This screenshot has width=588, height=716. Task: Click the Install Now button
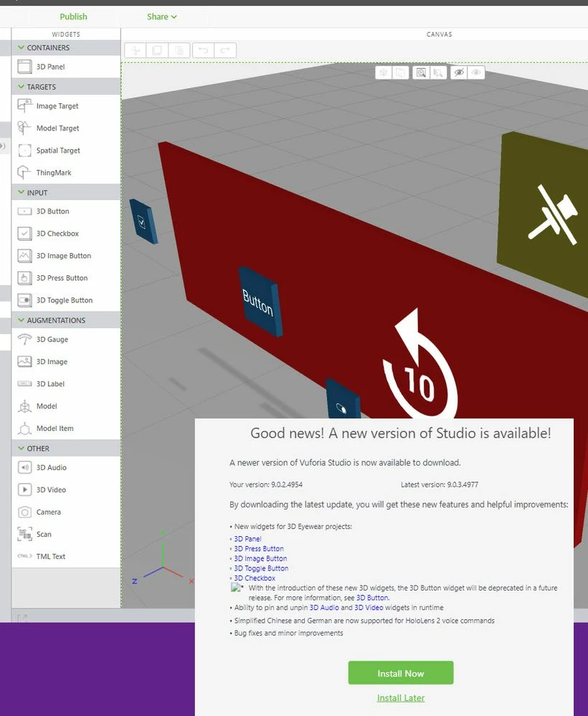401,672
